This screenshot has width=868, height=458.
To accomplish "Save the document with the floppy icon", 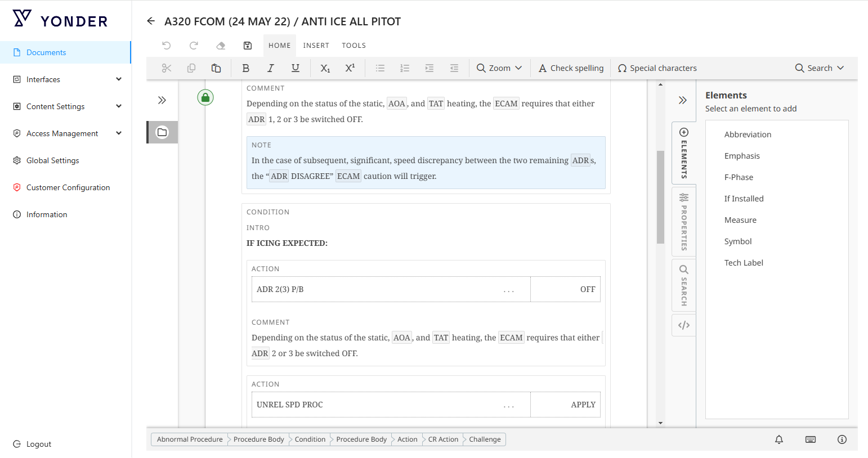I will pos(248,46).
